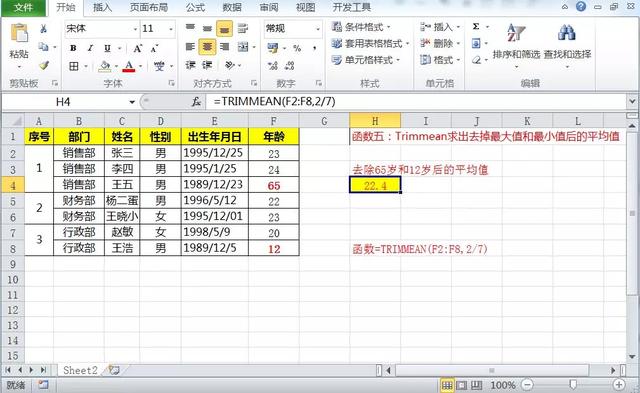Click the decrease decimal icon
Viewport: 640px width, 393px height.
tap(290, 65)
